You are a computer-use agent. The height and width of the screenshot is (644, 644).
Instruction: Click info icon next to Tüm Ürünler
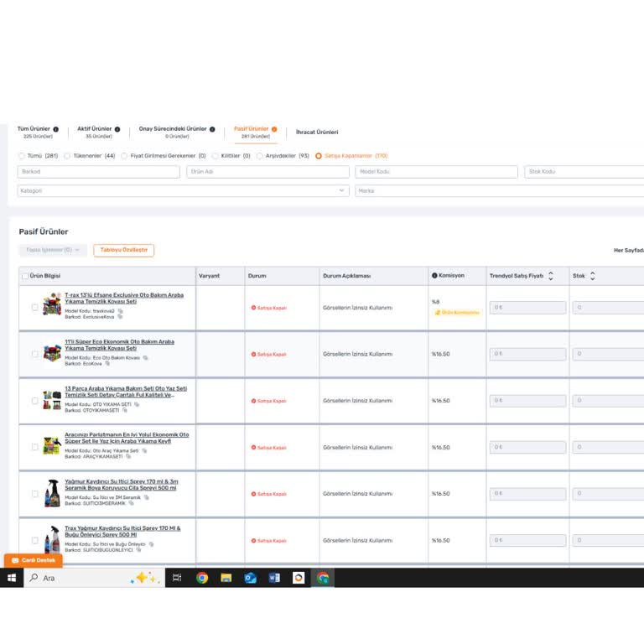(x=56, y=129)
